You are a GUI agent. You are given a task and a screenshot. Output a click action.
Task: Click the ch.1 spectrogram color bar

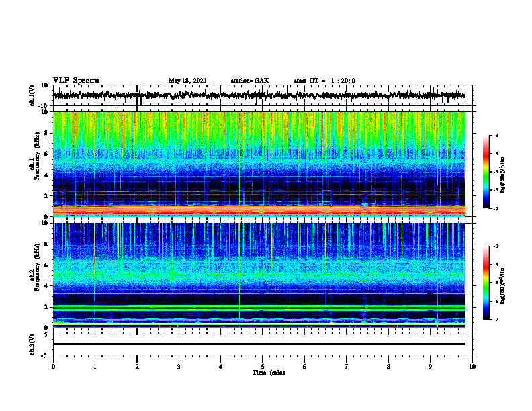tap(486, 172)
